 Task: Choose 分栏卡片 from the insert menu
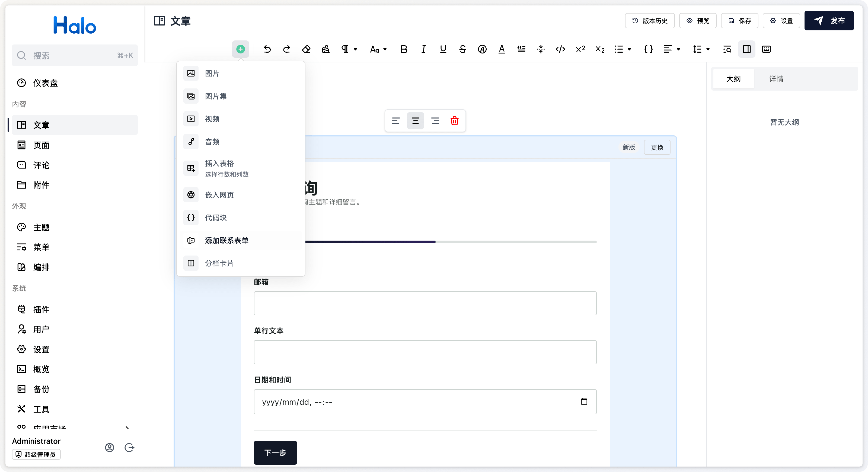(241, 263)
